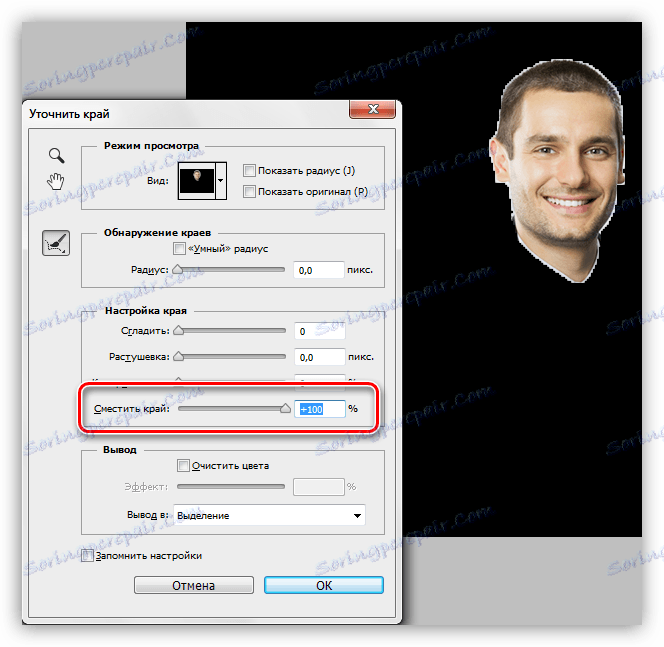Confirm with the OK button

[324, 585]
